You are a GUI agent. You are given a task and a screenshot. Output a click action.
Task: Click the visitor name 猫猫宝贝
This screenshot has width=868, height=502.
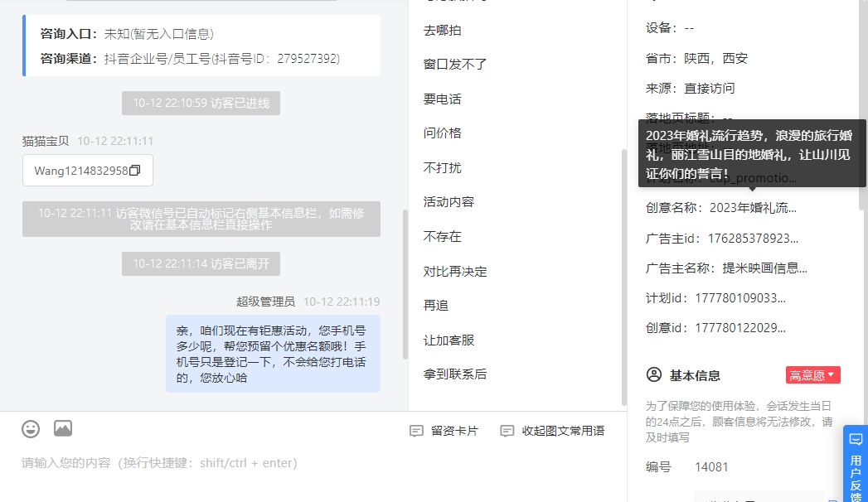point(46,141)
